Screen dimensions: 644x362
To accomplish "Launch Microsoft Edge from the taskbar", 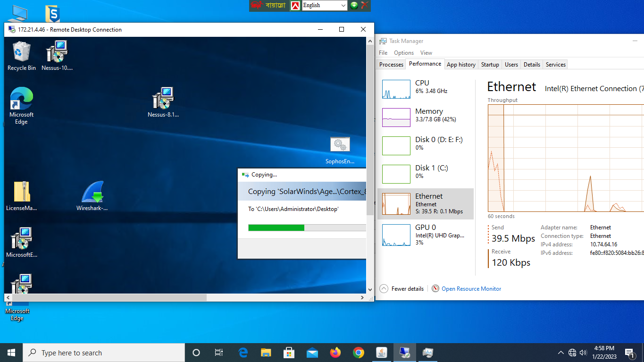I will pos(243,353).
